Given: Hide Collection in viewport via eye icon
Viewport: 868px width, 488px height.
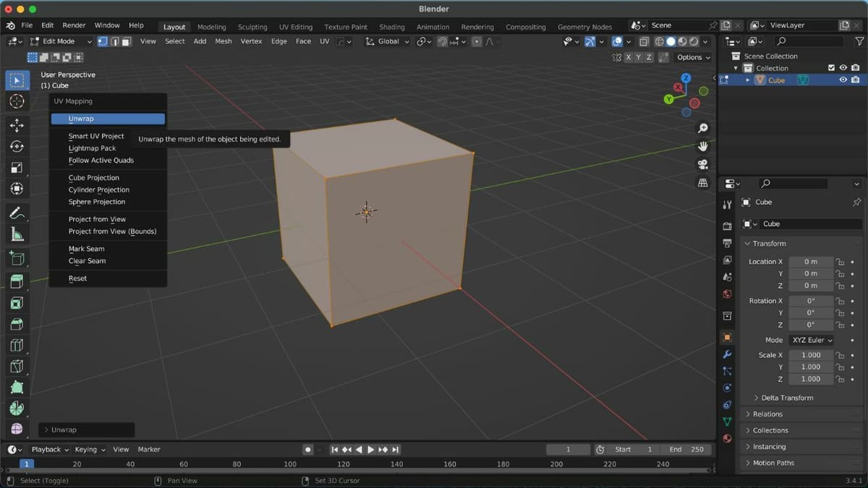Looking at the screenshot, I should [x=843, y=68].
